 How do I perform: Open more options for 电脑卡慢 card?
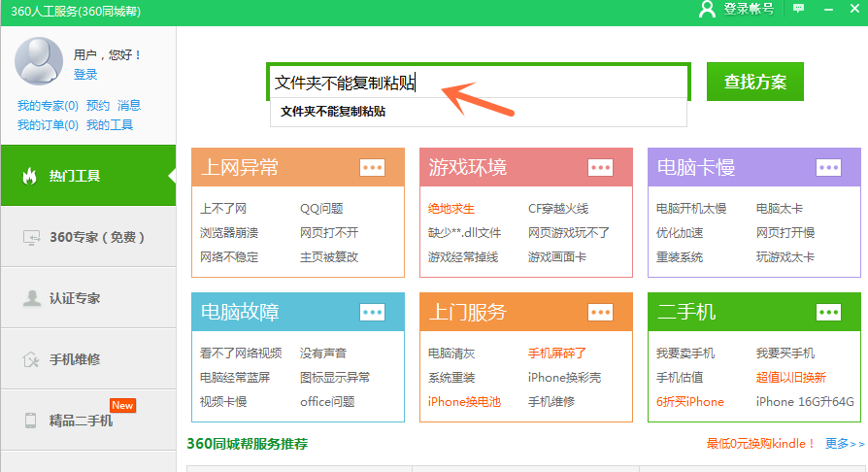coord(828,167)
